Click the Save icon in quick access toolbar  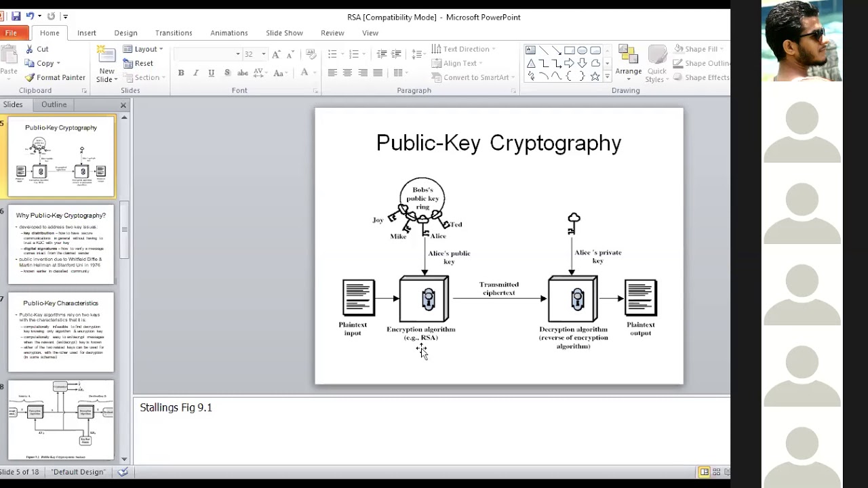[16, 16]
